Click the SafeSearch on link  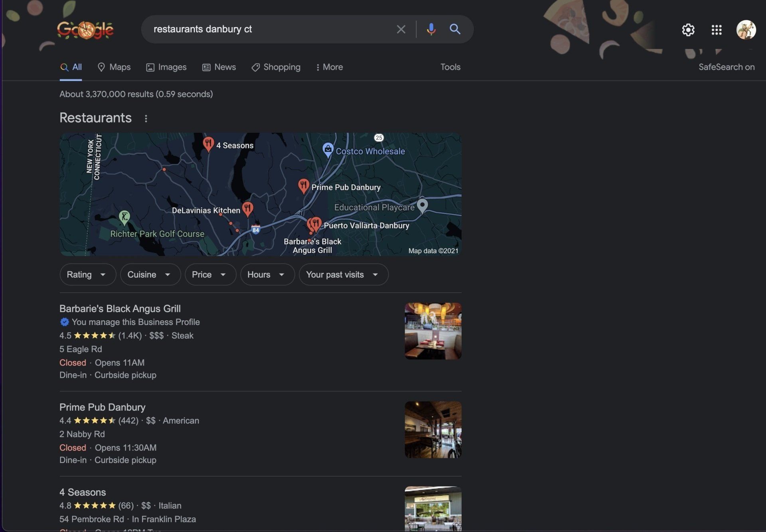727,67
